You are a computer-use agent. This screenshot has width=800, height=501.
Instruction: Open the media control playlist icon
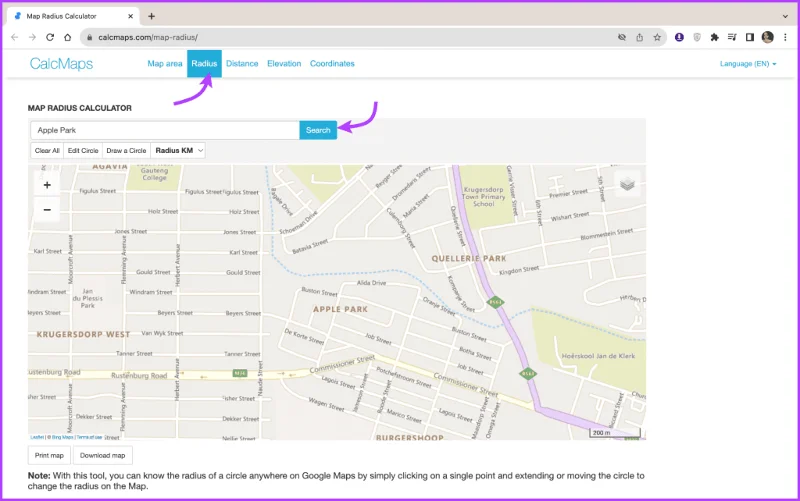[732, 37]
